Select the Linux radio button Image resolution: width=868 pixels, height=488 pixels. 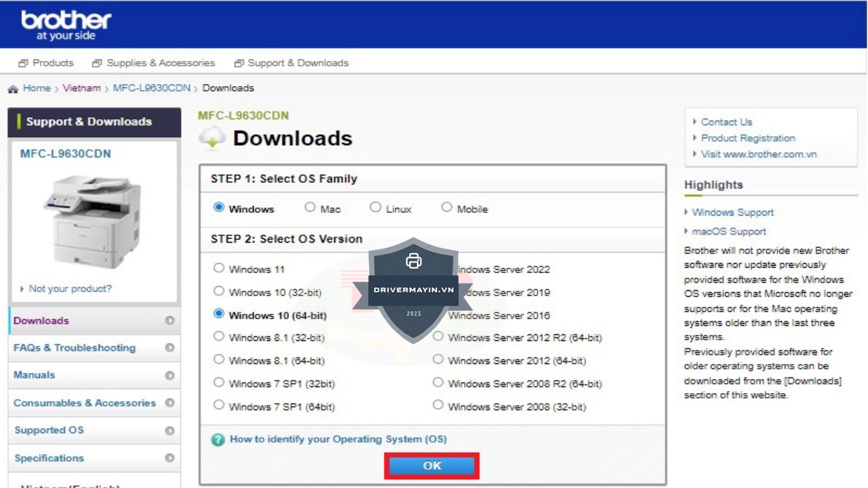coord(376,207)
